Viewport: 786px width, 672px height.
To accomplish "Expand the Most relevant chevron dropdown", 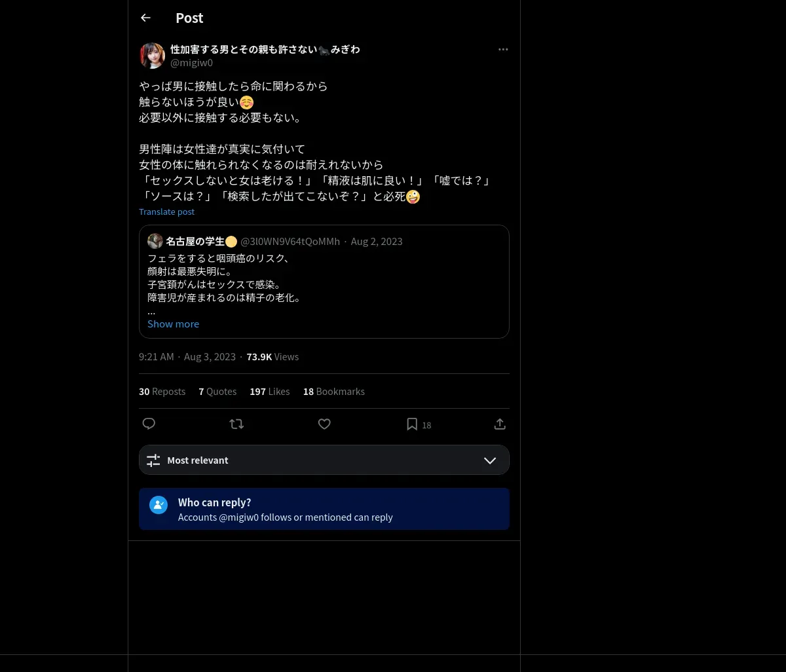I will pyautogui.click(x=490, y=460).
